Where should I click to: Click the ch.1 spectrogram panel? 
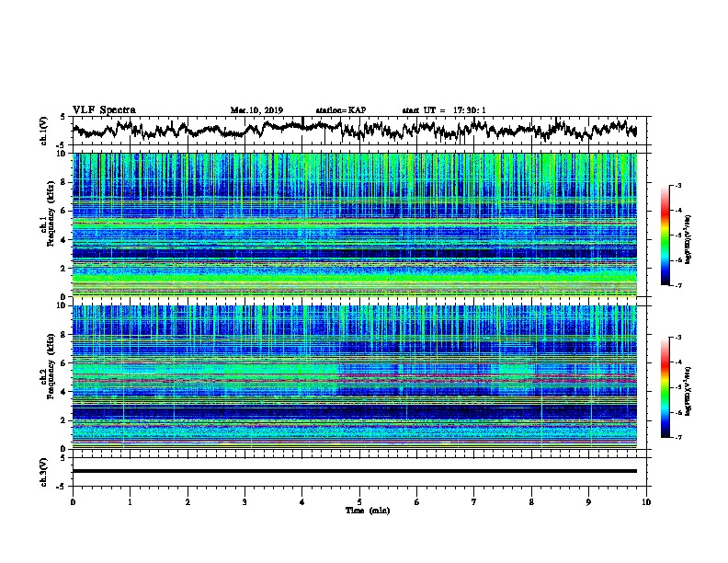pyautogui.click(x=355, y=224)
